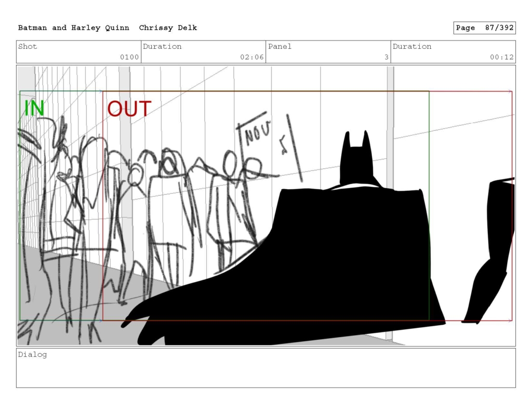The height and width of the screenshot is (412, 532).
Task: Click the 'Shot' field label
Action: (28, 46)
